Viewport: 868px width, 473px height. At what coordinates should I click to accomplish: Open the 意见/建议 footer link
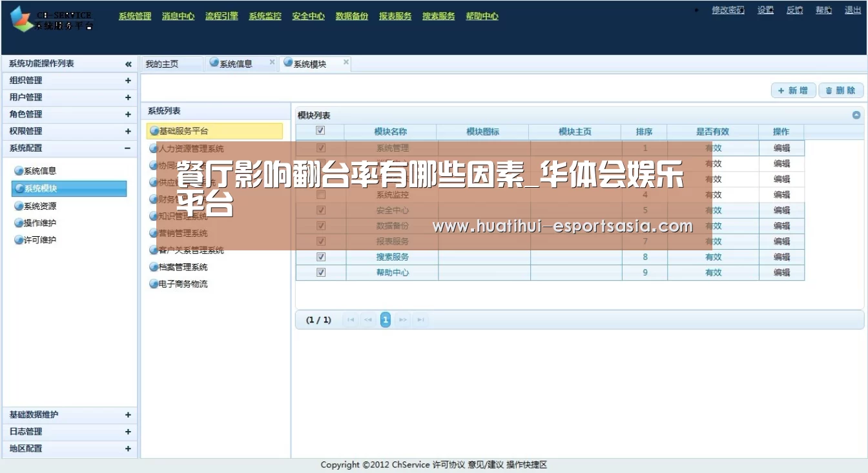pyautogui.click(x=486, y=465)
